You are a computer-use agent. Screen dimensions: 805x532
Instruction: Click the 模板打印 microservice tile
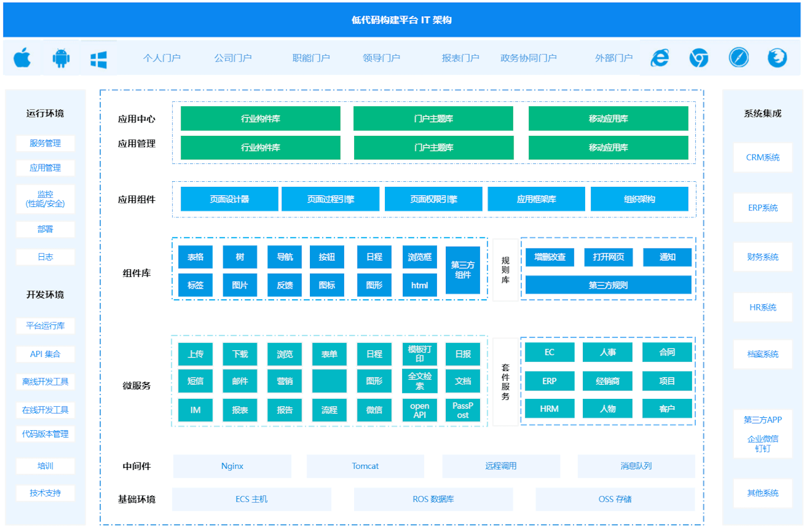[420, 354]
